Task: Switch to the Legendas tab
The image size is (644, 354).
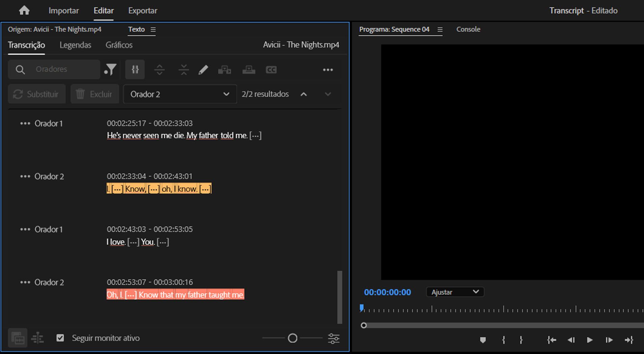Action: click(75, 45)
